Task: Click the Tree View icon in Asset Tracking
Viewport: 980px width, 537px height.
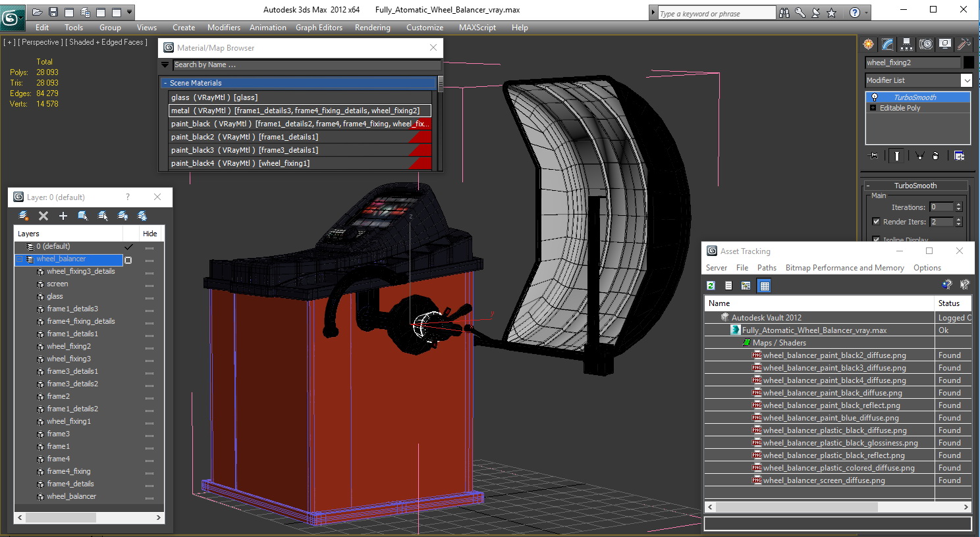Action: [x=746, y=286]
